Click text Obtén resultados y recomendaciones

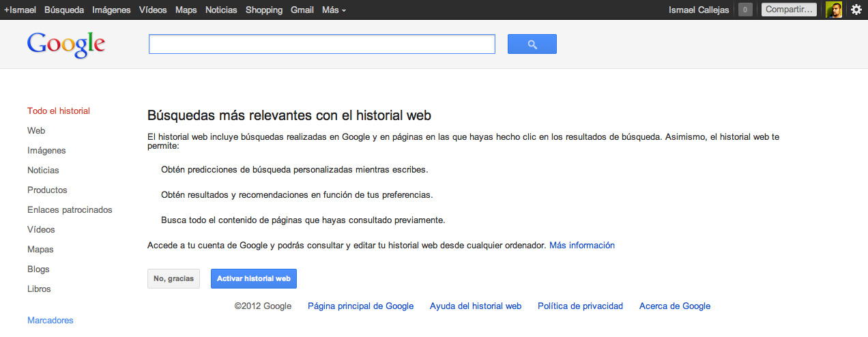(297, 195)
